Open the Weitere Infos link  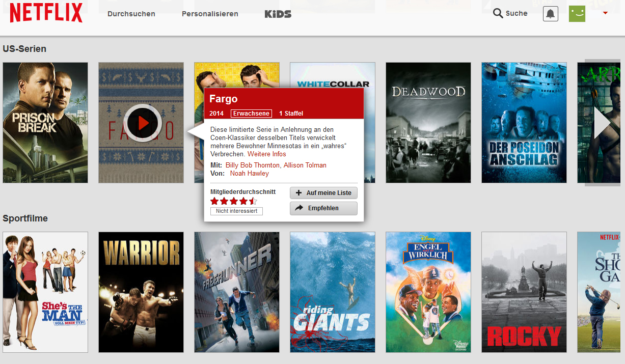(x=267, y=154)
